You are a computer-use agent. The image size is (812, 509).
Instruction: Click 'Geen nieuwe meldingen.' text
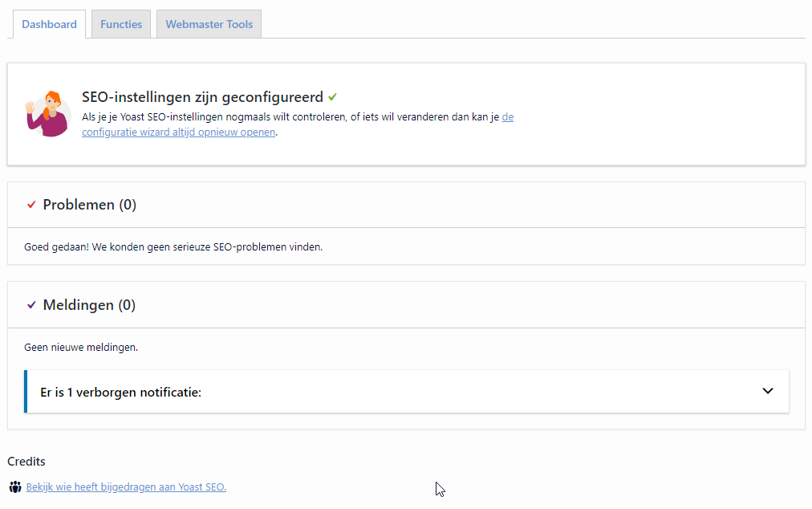pyautogui.click(x=81, y=348)
